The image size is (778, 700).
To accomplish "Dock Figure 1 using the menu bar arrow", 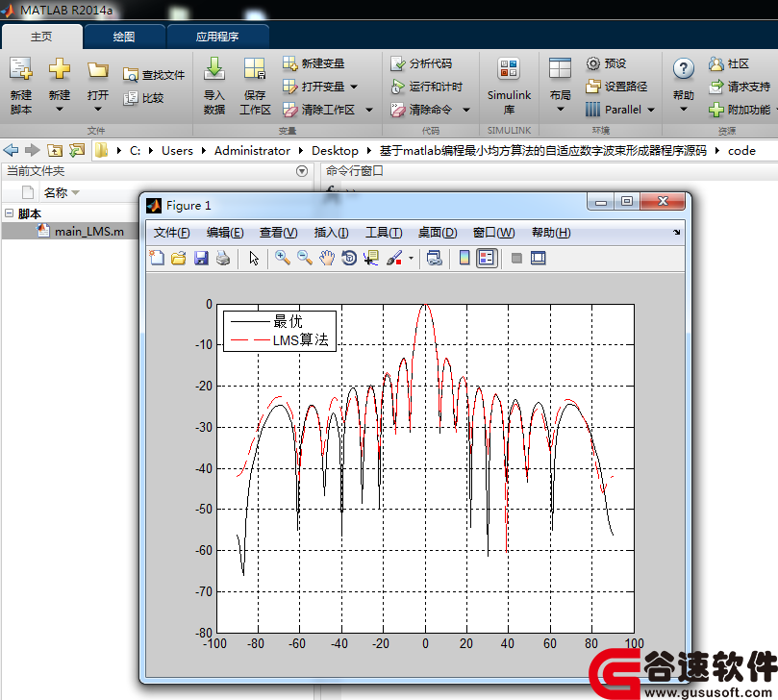I will click(x=677, y=232).
